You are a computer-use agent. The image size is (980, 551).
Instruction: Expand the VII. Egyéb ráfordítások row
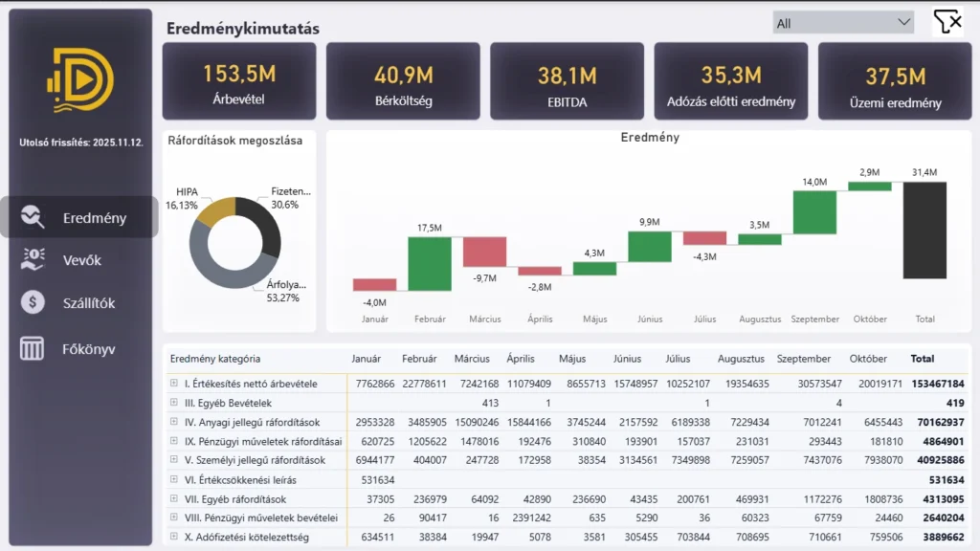[174, 499]
